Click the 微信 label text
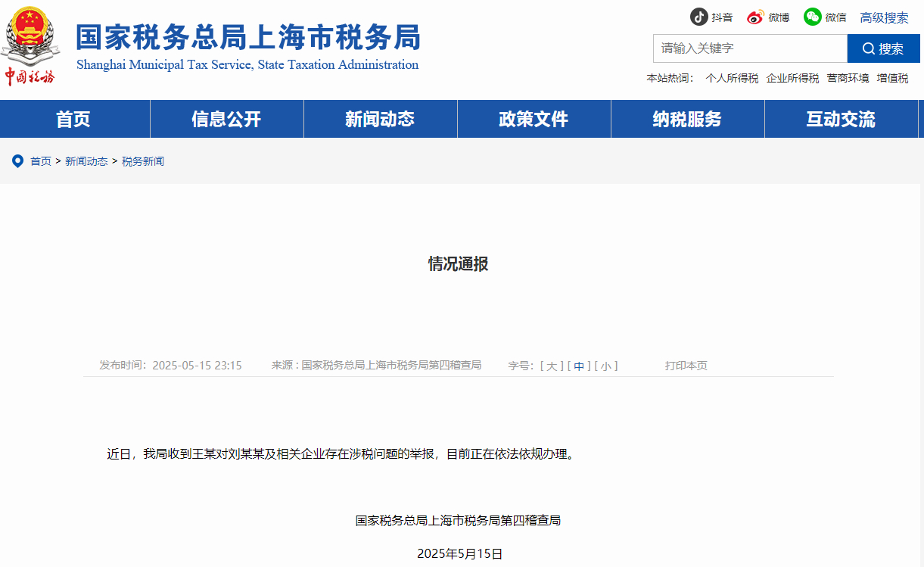Viewport: 924px width, 567px height. [835, 17]
